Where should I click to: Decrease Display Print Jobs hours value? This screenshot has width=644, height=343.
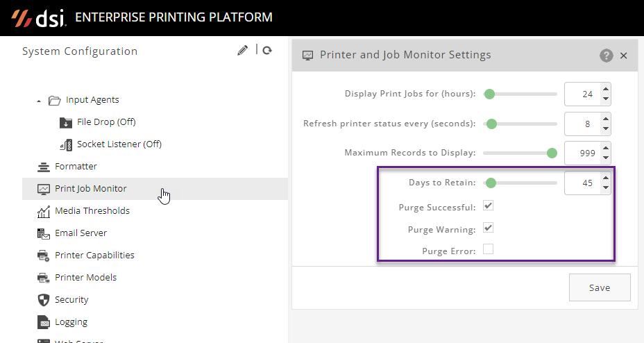[605, 99]
